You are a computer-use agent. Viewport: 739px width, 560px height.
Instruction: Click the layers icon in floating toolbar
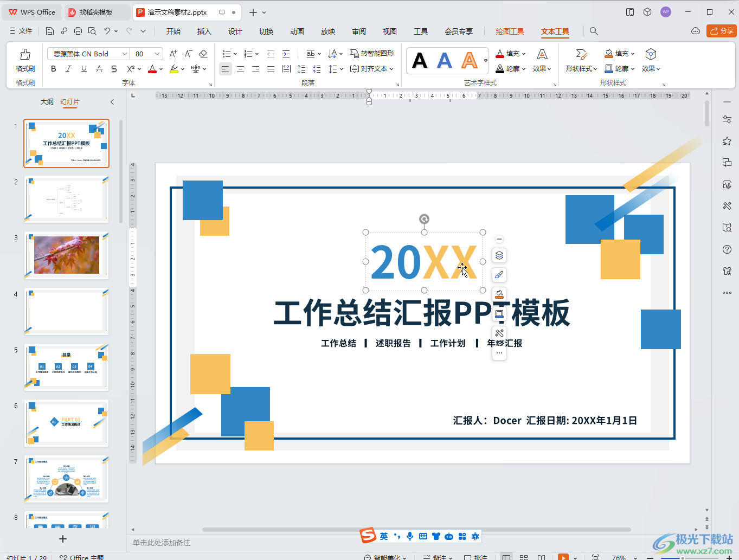499,255
